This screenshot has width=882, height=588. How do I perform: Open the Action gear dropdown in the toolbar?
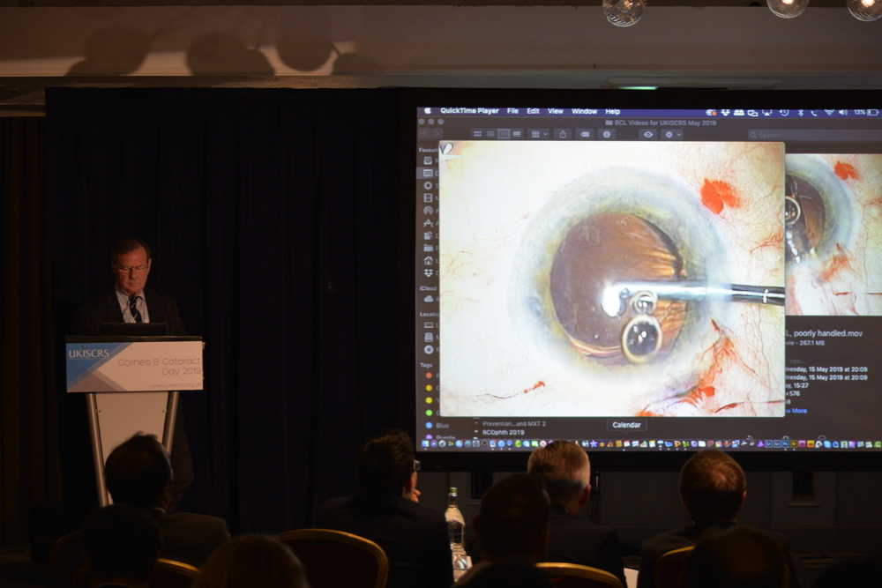click(671, 134)
